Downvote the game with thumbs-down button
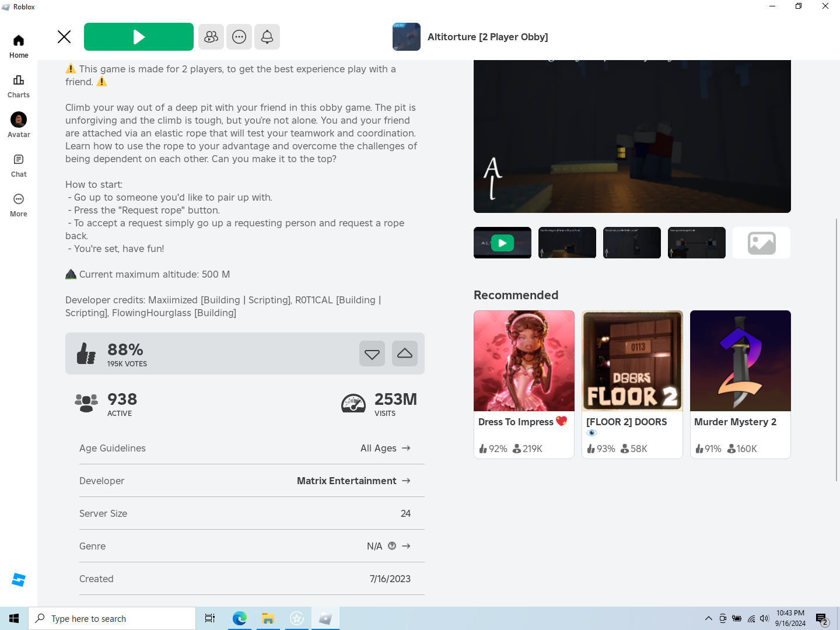Image resolution: width=840 pixels, height=630 pixels. 372,353
